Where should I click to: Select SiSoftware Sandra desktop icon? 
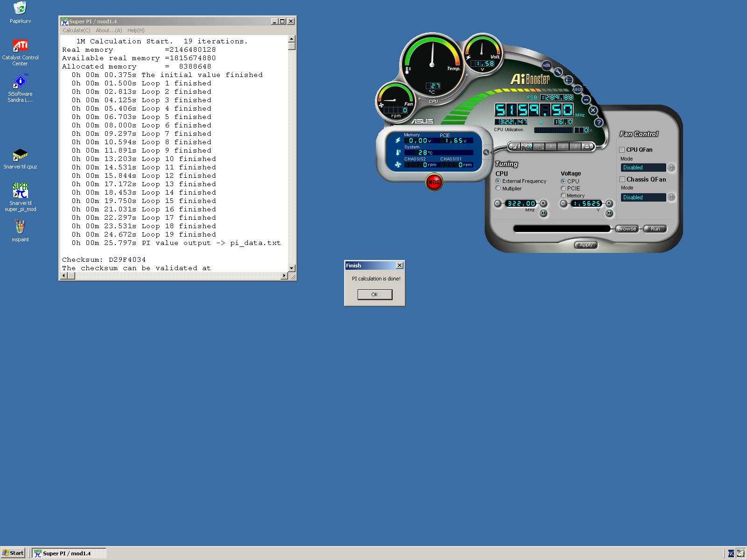coord(20,88)
